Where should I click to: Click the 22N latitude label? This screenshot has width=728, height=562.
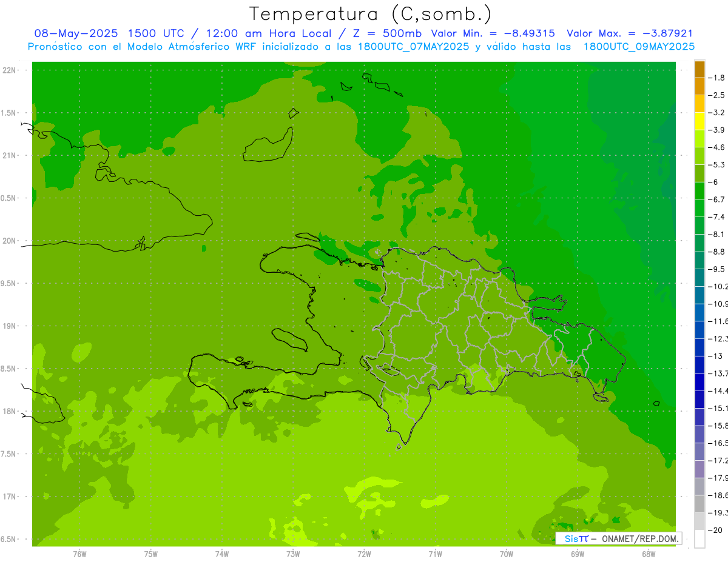[10, 70]
